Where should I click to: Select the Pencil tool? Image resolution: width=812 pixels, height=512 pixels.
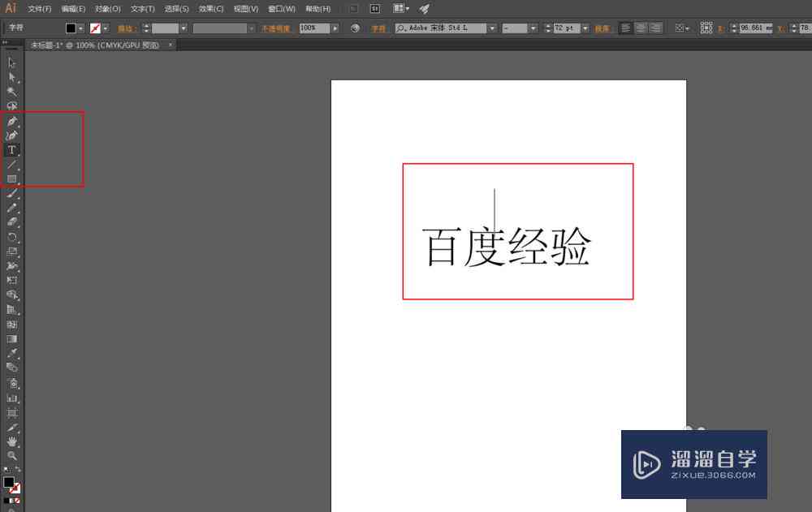click(11, 208)
